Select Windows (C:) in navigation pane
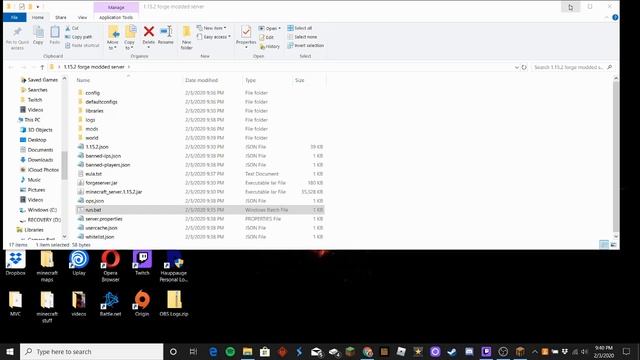This screenshot has width=640, height=360. pyautogui.click(x=42, y=210)
